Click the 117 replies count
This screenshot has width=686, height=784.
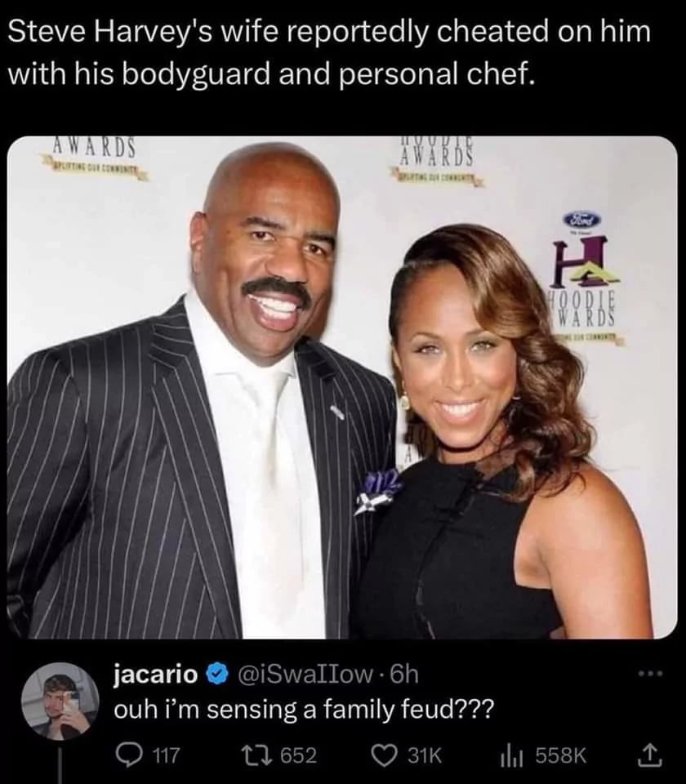[x=166, y=755]
